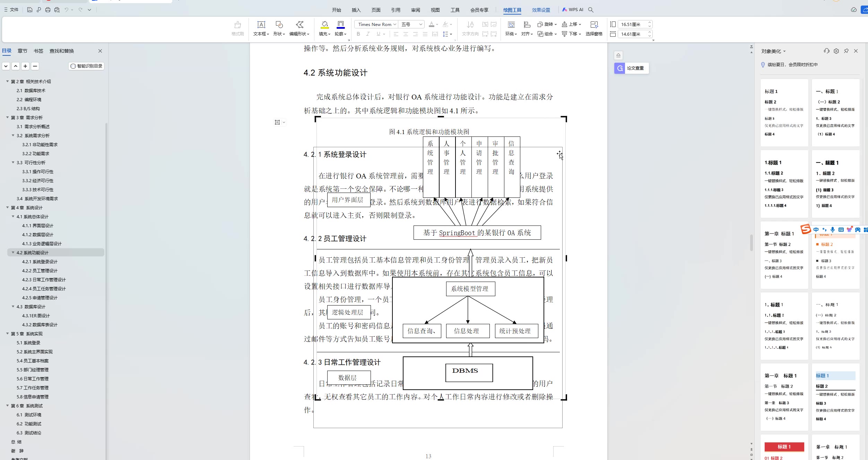This screenshot has height=460, width=868.
Task: Open the 插入 ribbon tab
Action: (356, 10)
